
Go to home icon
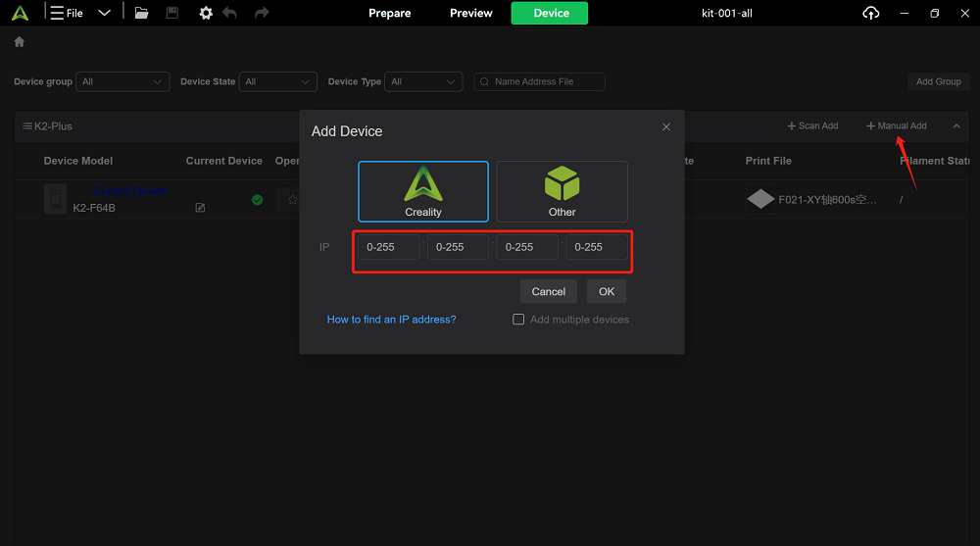[20, 42]
